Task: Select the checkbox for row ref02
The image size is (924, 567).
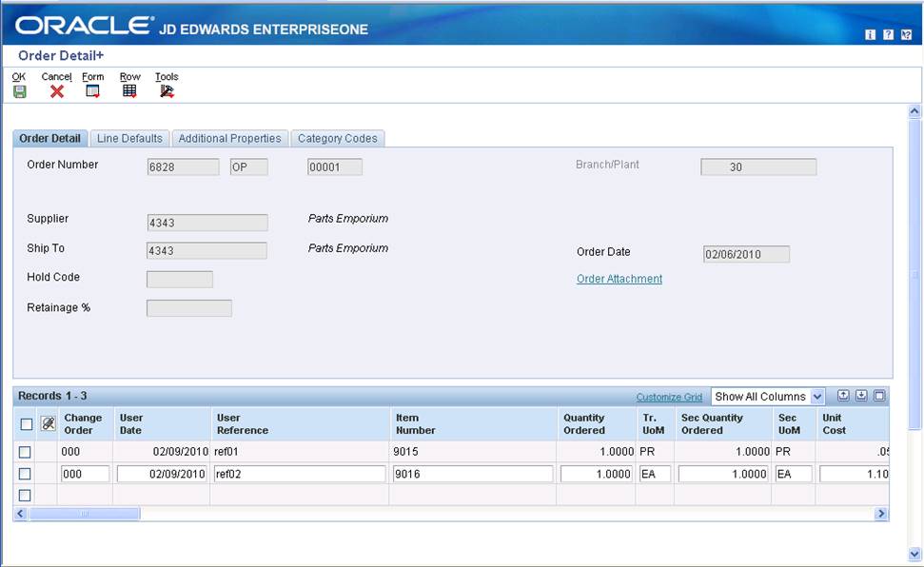Action: pos(25,474)
